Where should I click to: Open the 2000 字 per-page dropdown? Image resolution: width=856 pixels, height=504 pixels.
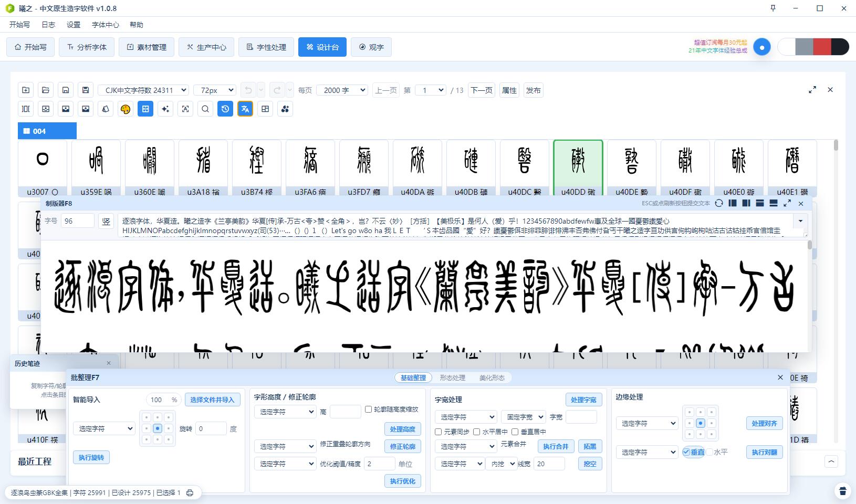pyautogui.click(x=342, y=90)
